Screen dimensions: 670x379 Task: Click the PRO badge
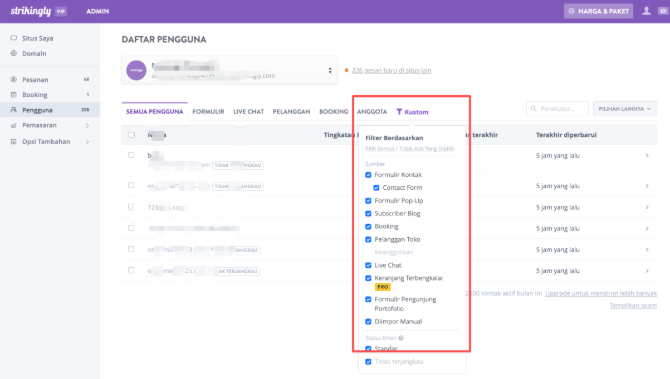point(382,287)
